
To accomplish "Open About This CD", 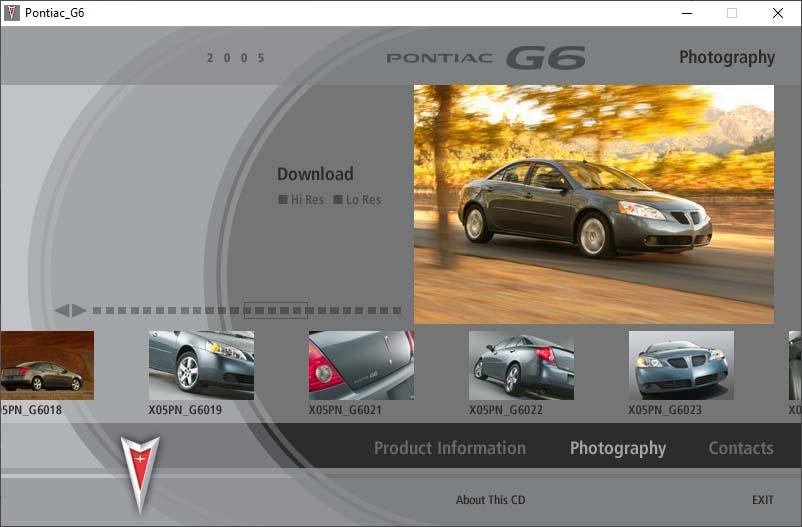I will pyautogui.click(x=491, y=500).
